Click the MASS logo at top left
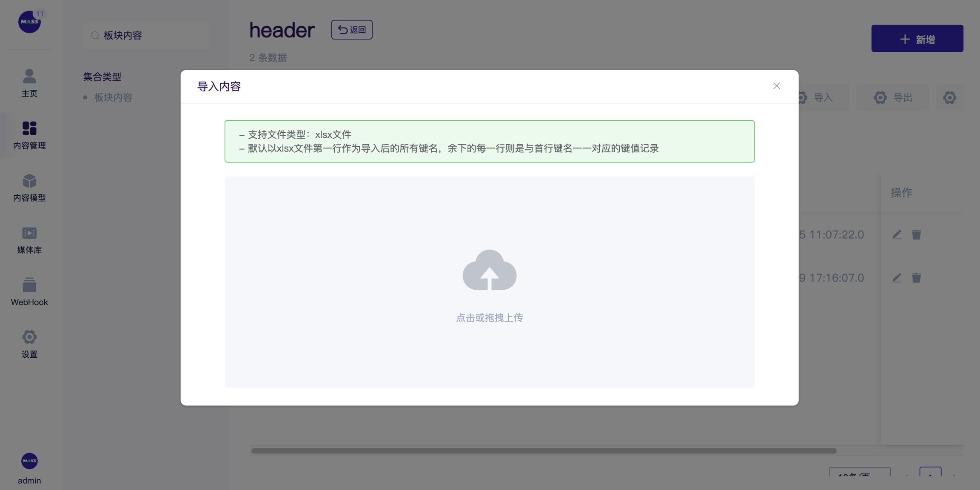 click(x=29, y=22)
